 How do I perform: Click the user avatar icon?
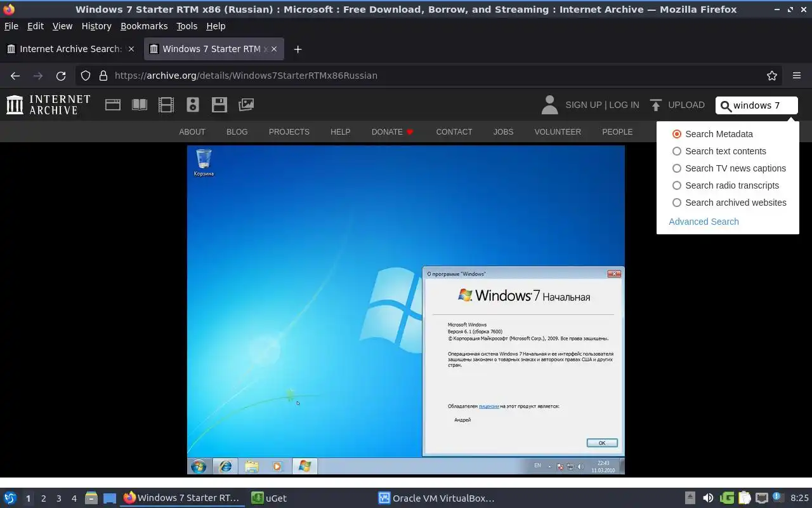coord(550,105)
